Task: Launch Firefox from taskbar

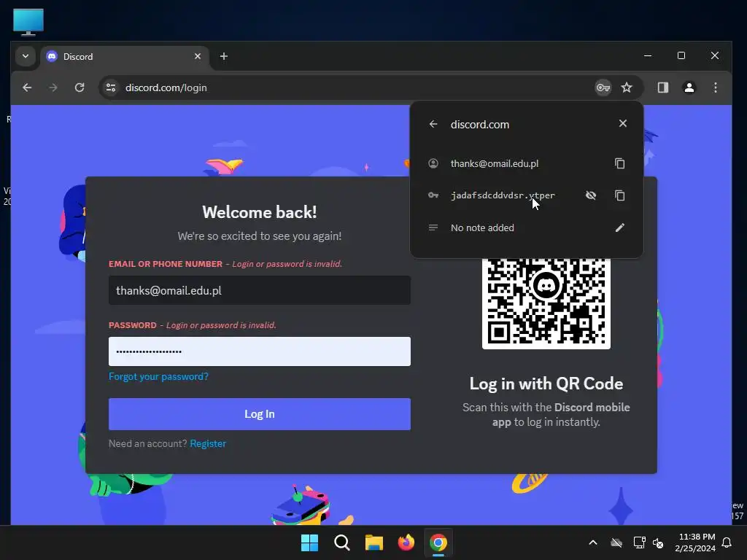Action: tap(406, 542)
